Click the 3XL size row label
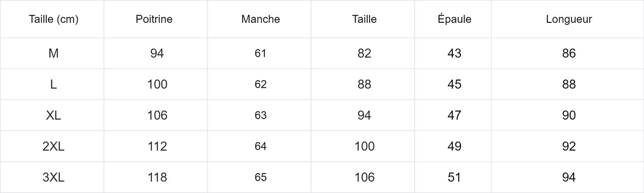 point(53,177)
